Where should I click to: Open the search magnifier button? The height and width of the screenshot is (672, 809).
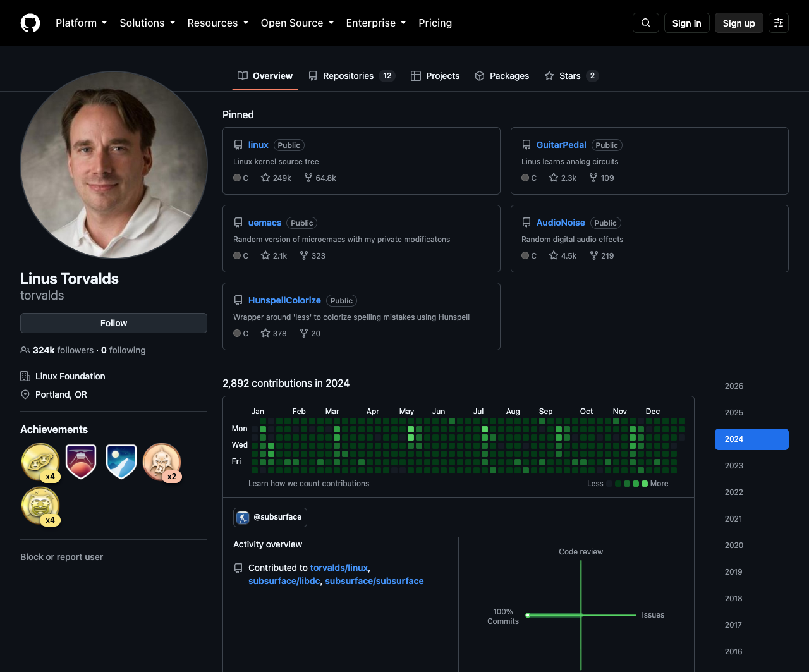point(646,23)
